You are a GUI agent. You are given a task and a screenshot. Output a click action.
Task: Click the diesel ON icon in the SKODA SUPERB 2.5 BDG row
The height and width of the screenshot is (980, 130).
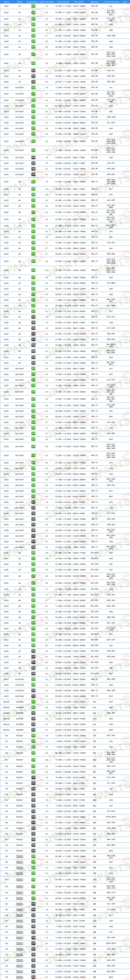[34, 730]
